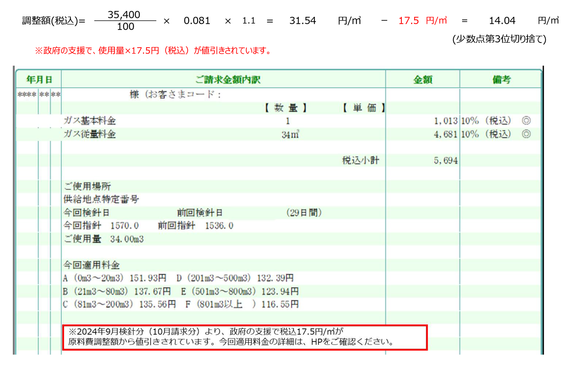Select the ガス従量料金 amount 4,681
The height and width of the screenshot is (371, 588).
[446, 134]
